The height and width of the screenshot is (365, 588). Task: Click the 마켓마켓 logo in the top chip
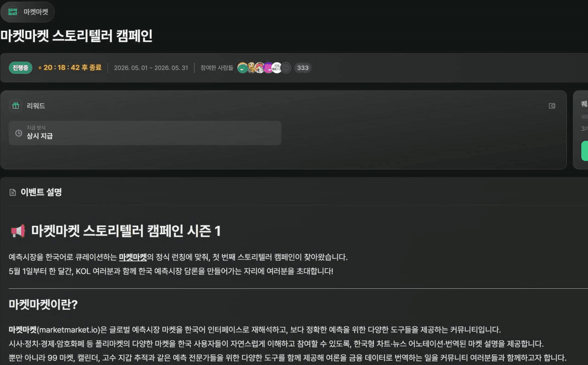coord(13,12)
